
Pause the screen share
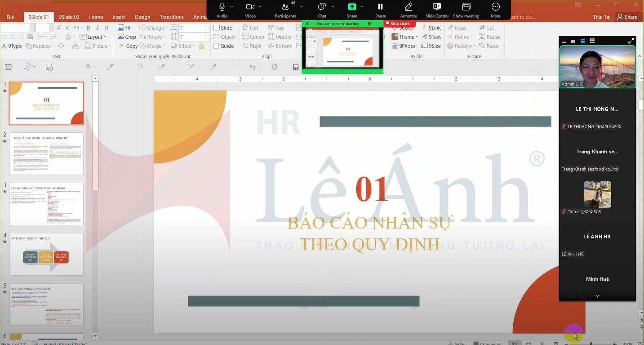380,7
